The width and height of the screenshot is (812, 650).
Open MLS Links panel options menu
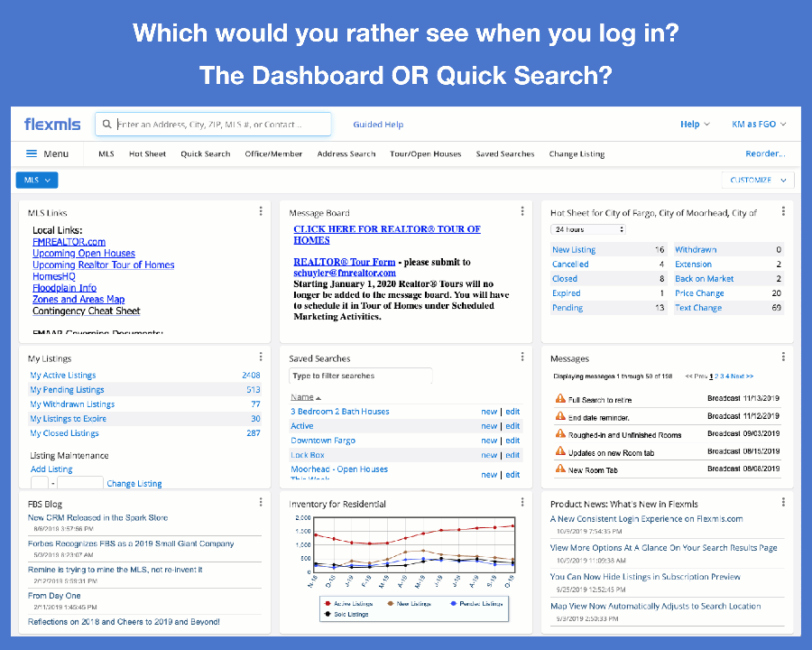pos(261,211)
